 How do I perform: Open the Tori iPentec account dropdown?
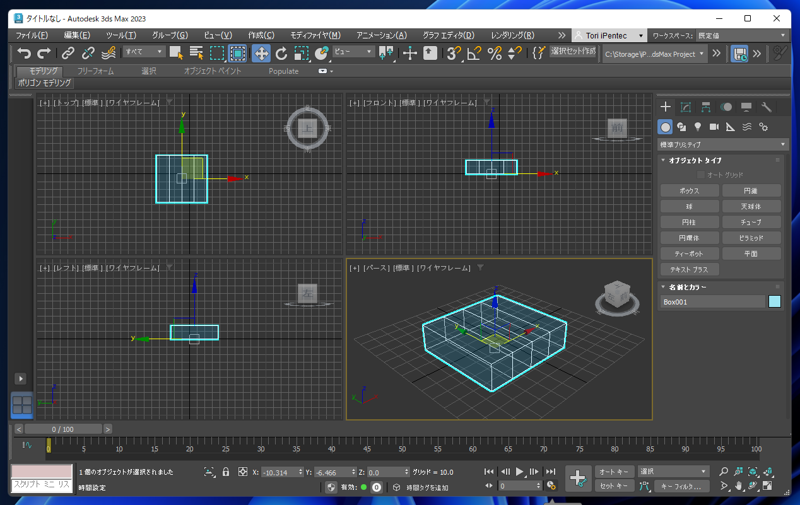pyautogui.click(x=609, y=35)
